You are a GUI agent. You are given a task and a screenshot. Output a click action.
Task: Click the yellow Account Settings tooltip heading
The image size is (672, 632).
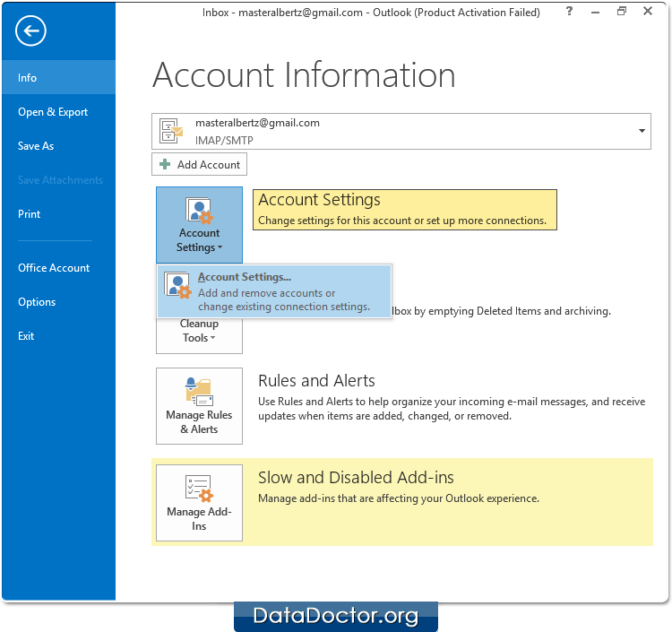(x=319, y=200)
